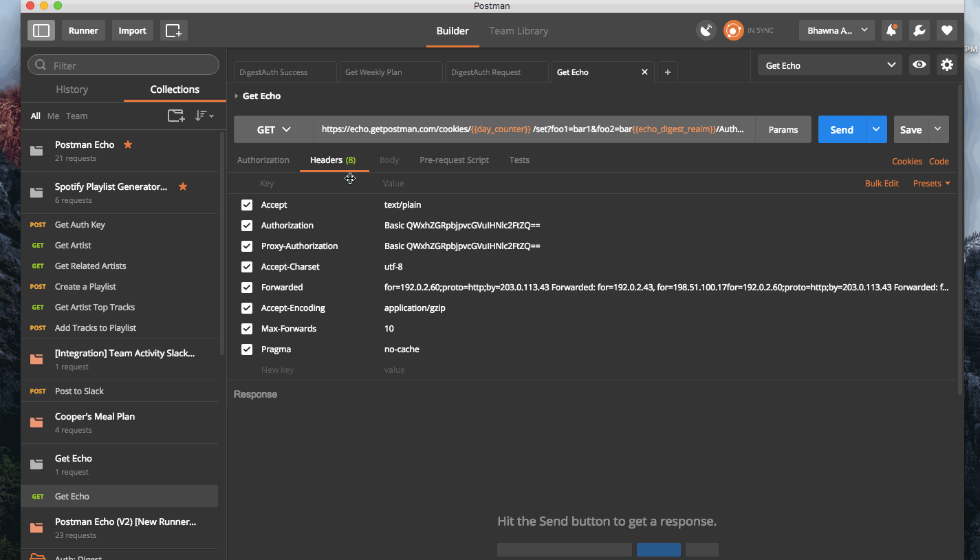Viewport: 980px width, 560px height.
Task: Click the New key field
Action: [x=278, y=370]
